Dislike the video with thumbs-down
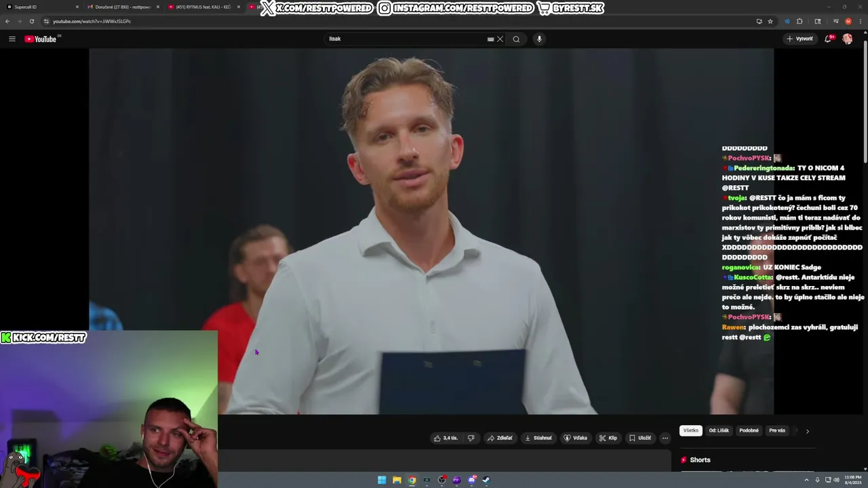This screenshot has width=868, height=488. (471, 438)
